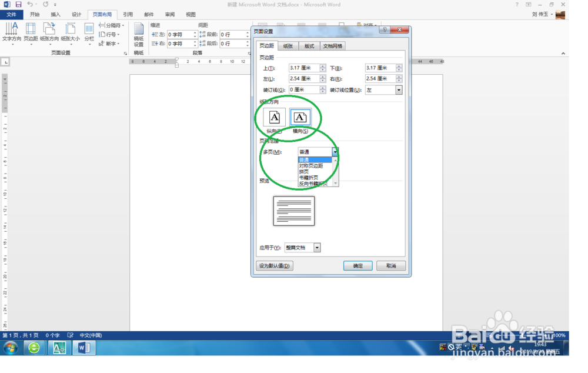Click the 纸张方向 (Orientation) icon
The image size is (588, 373).
point(49,32)
